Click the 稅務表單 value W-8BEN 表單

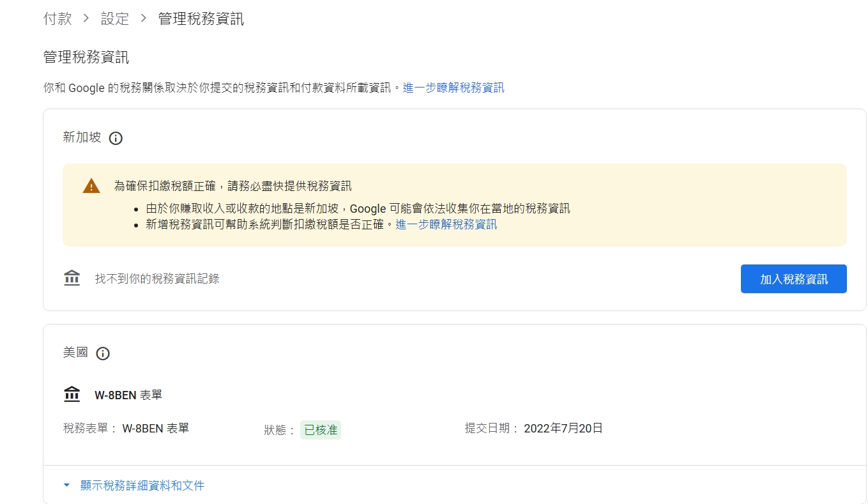coord(156,428)
